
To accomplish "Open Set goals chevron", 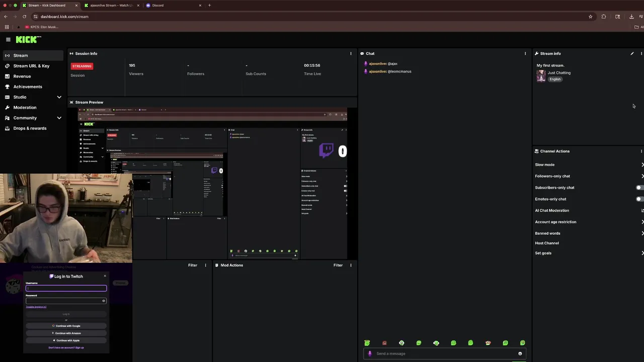I will 642,253.
